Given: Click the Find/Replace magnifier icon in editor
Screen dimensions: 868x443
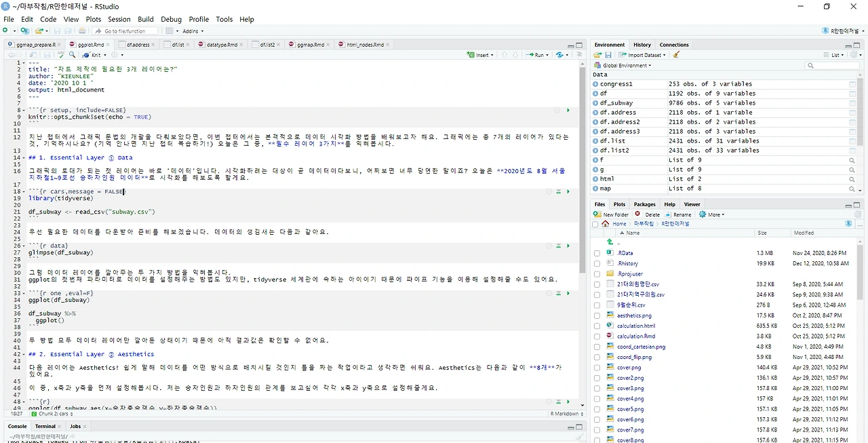Looking at the screenshot, I should click(x=72, y=54).
